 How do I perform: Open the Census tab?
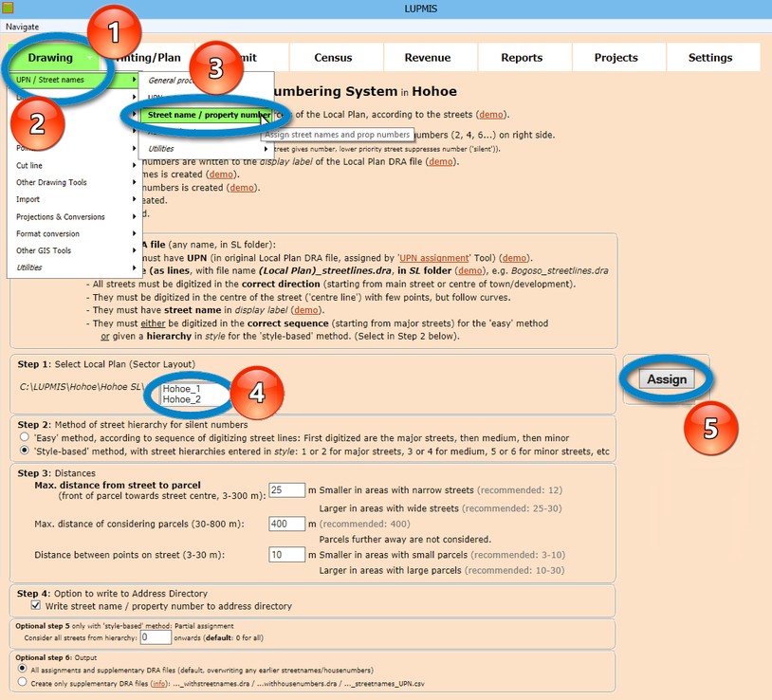tap(333, 58)
